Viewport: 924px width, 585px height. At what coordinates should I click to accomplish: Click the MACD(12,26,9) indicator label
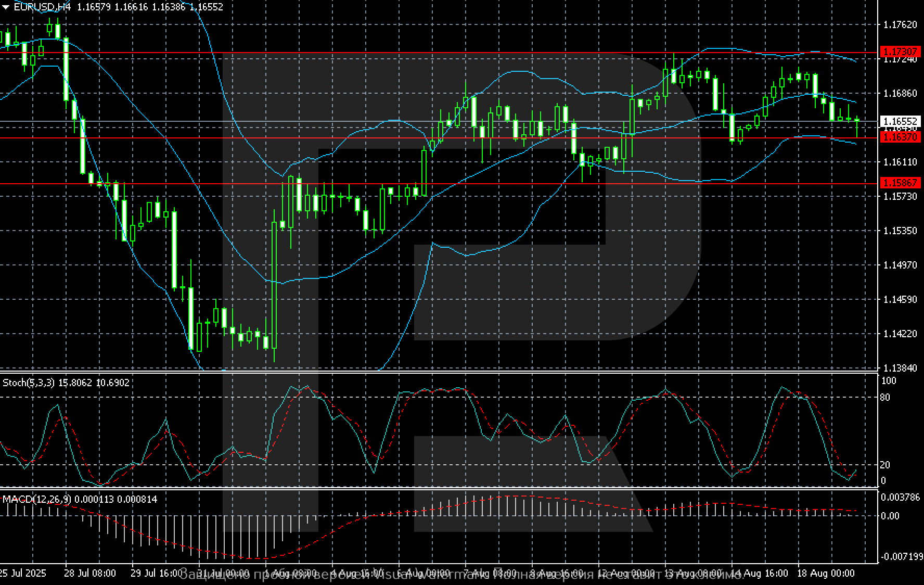(36, 499)
